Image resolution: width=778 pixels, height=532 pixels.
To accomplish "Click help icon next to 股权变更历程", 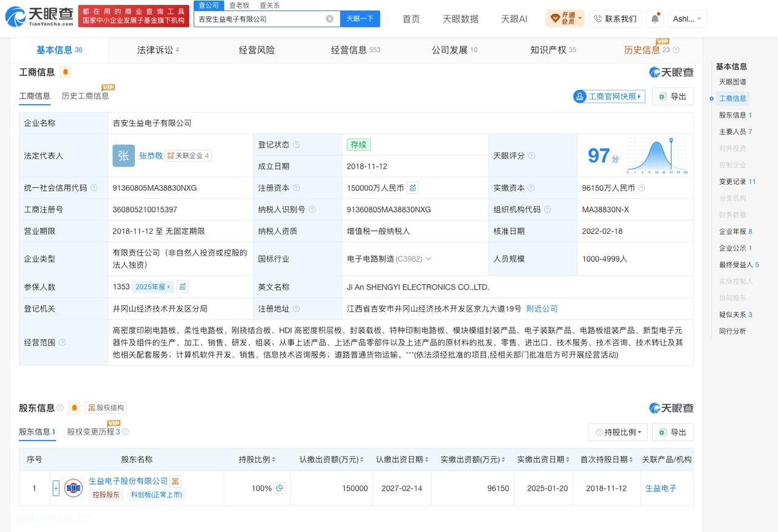I will [125, 432].
